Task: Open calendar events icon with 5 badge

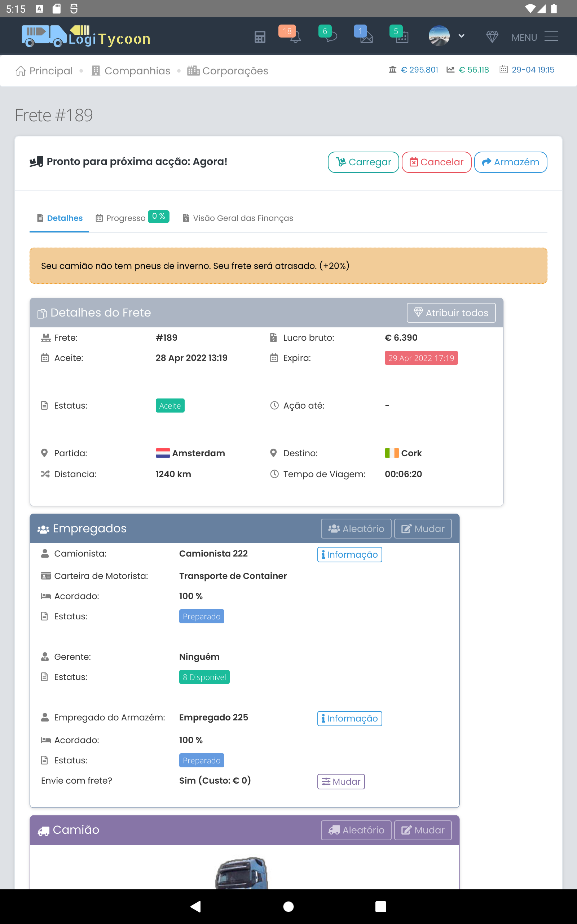Action: click(402, 37)
